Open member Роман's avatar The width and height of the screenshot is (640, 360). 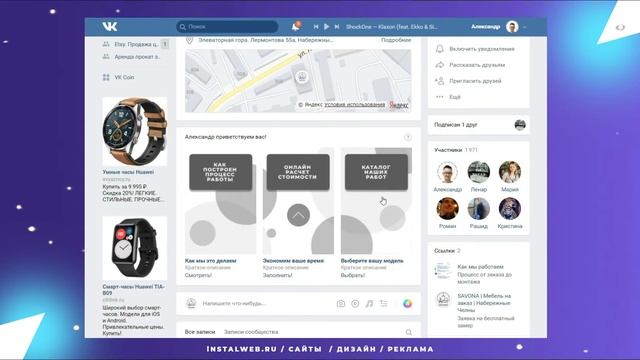pyautogui.click(x=447, y=209)
